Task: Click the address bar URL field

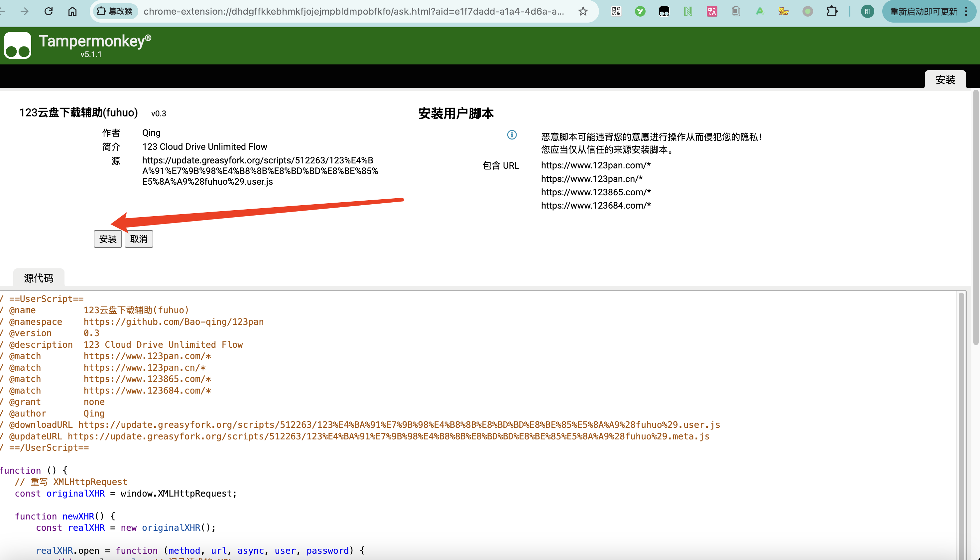Action: pos(353,12)
